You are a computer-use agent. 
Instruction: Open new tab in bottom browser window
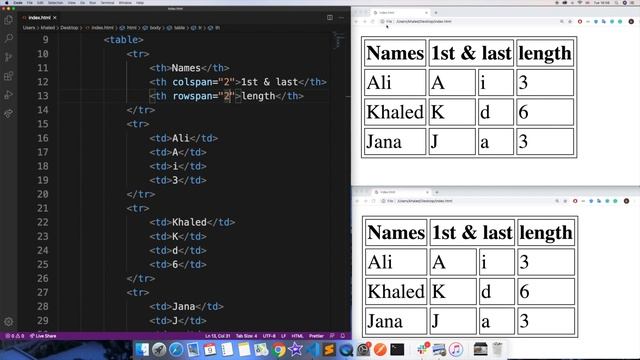tap(437, 192)
